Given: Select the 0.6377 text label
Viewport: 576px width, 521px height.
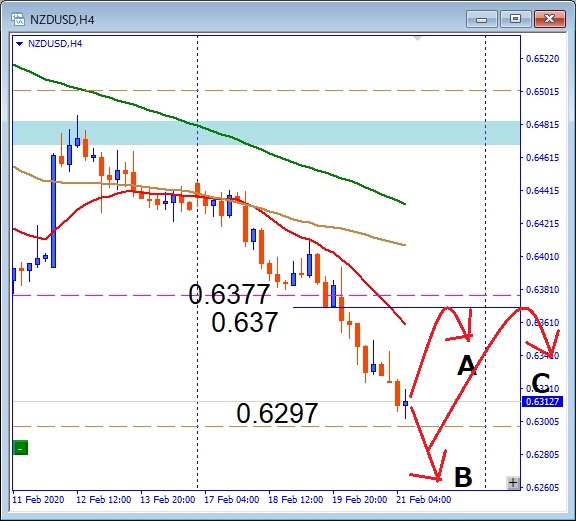Looking at the screenshot, I should click(229, 294).
